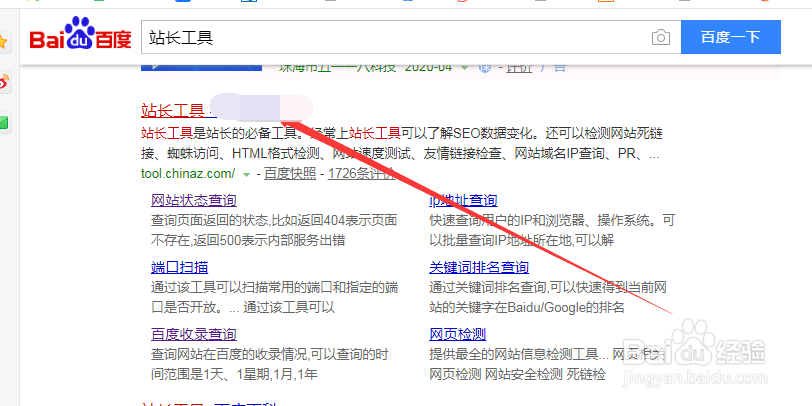
Task: Open the 关键词排名查询 sublink
Action: [x=479, y=267]
